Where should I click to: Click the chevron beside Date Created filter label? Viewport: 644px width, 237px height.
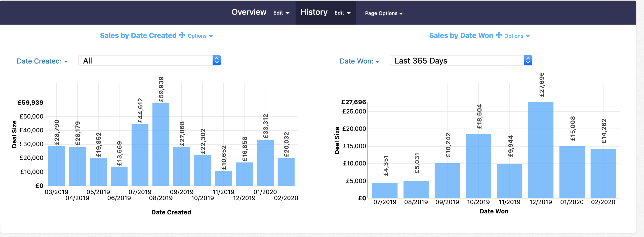click(66, 61)
